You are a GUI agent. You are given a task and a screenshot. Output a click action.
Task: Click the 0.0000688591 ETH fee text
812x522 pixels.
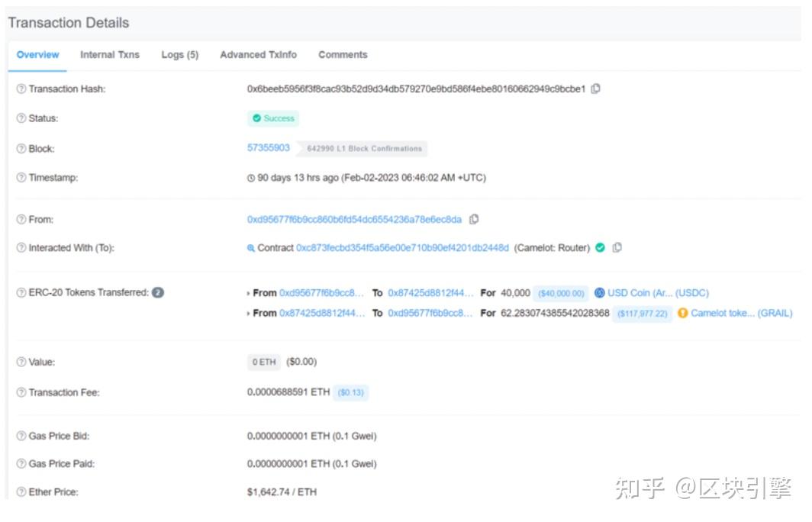point(288,392)
